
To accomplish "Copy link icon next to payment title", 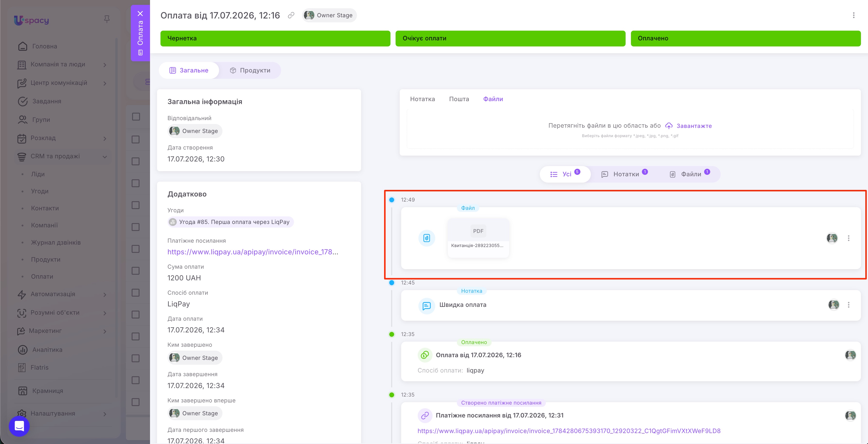I will tap(291, 15).
